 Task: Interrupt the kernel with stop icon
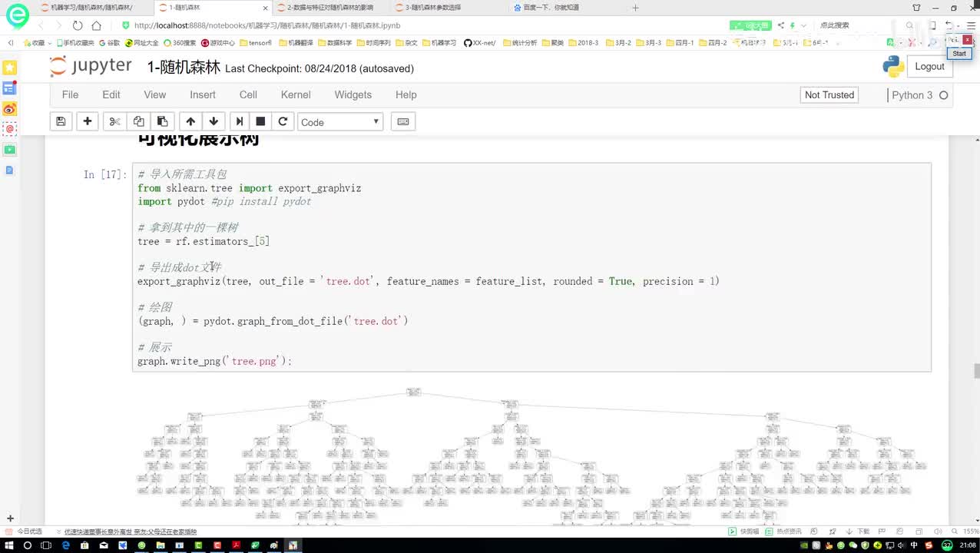pos(260,121)
